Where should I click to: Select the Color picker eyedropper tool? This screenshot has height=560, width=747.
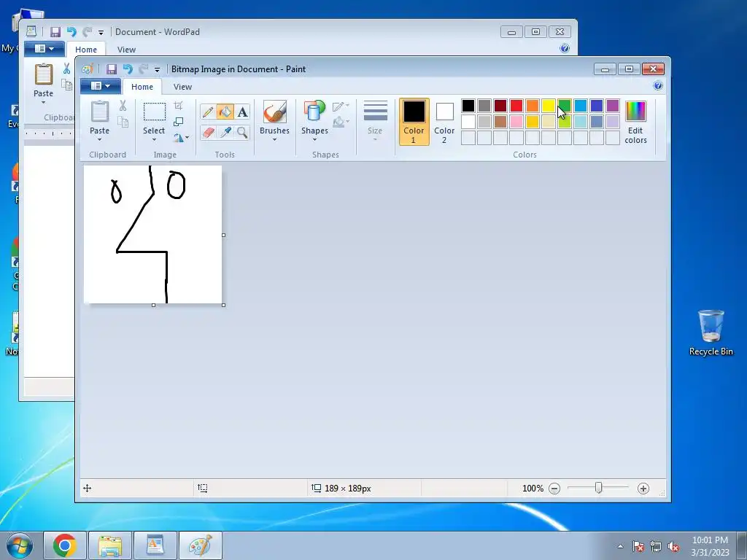point(225,132)
